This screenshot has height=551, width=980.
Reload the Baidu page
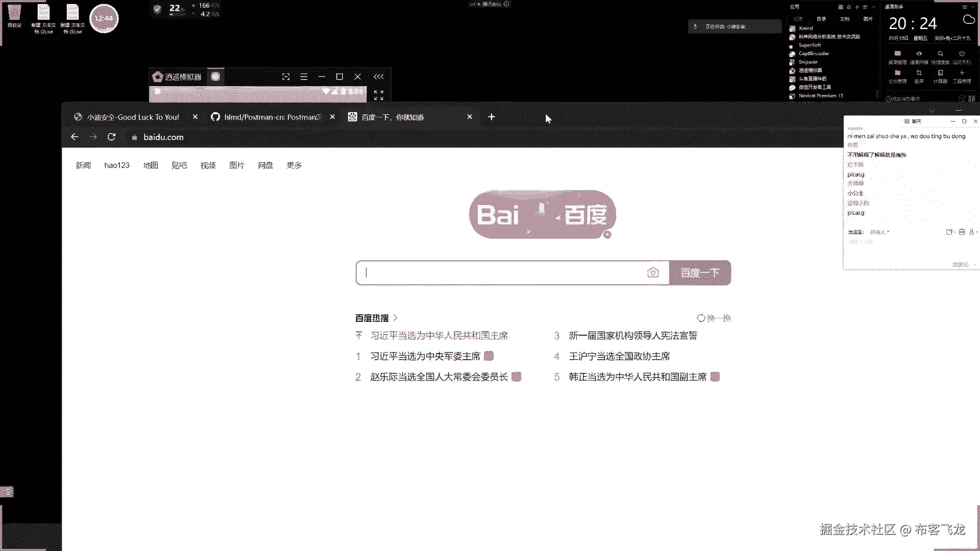coord(111,137)
